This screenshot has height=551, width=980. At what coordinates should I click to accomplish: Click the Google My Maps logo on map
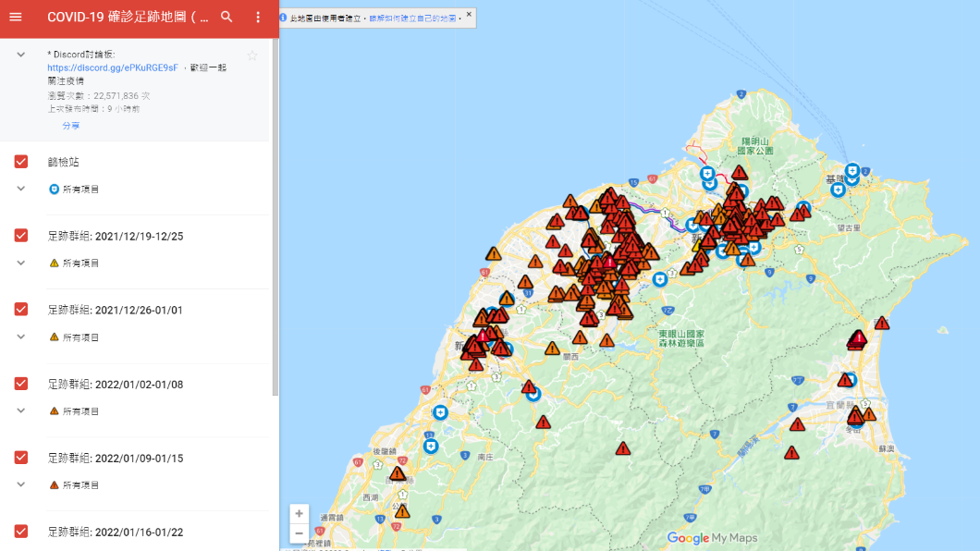[712, 538]
